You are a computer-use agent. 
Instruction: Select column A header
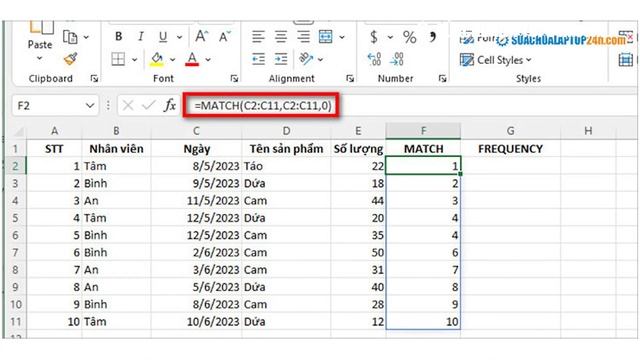tap(54, 131)
